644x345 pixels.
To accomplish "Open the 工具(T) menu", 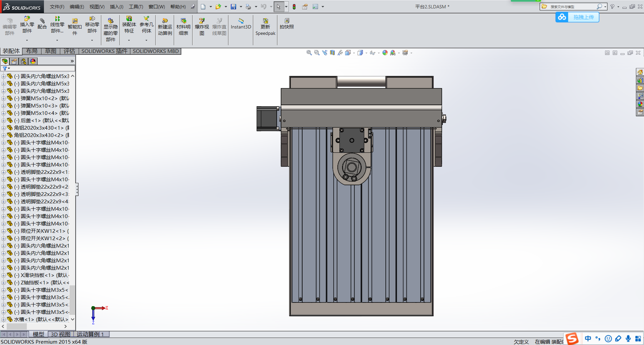I will 136,7.
